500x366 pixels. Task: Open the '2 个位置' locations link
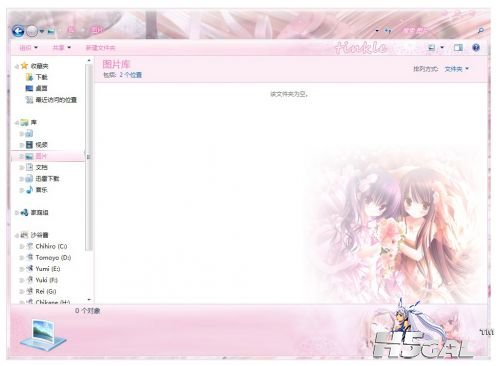tap(131, 75)
